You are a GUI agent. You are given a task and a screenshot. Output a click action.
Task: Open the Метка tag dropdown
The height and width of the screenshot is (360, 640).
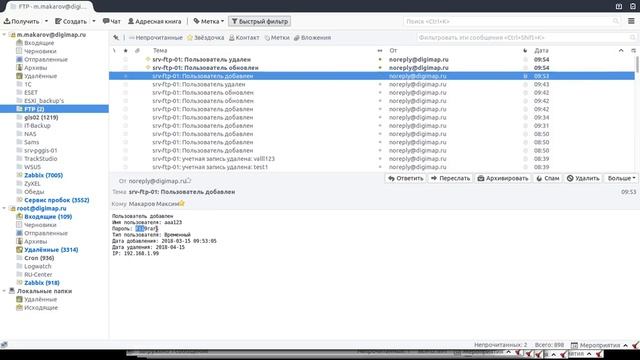[x=209, y=21]
